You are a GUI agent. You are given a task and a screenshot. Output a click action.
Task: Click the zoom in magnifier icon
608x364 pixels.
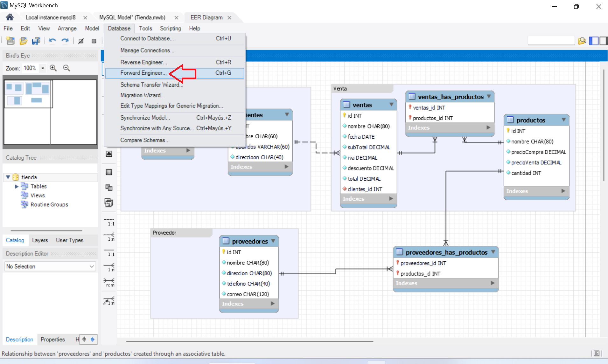pos(53,68)
